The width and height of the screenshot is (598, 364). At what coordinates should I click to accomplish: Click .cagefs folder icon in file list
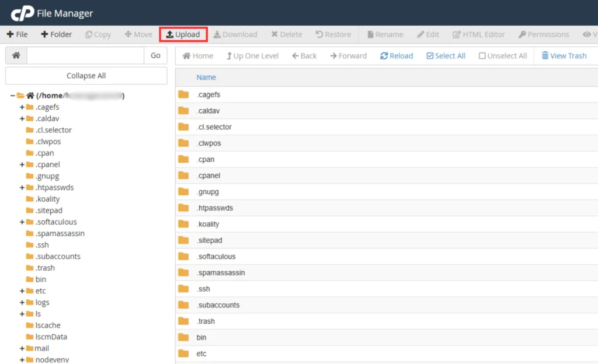point(183,94)
